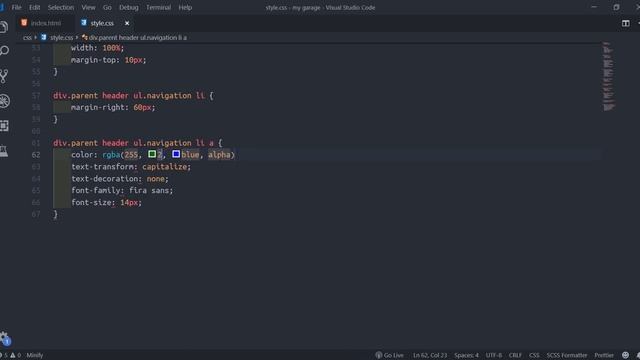Image resolution: width=640 pixels, height=360 pixels.
Task: Change indentation via Spaces: 4
Action: coord(467,355)
